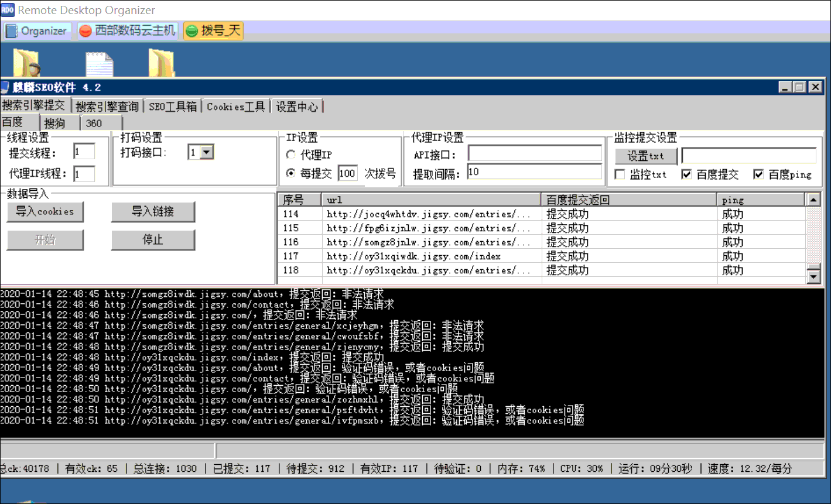Click log line somgz8iwdk.jigsy.com/about
The image size is (831, 504).
point(192,294)
